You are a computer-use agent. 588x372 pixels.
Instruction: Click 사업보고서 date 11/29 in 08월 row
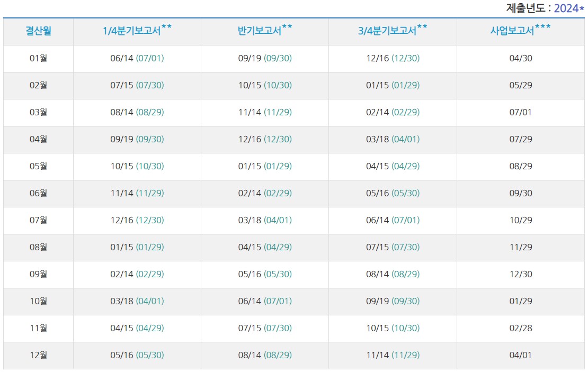coord(521,247)
